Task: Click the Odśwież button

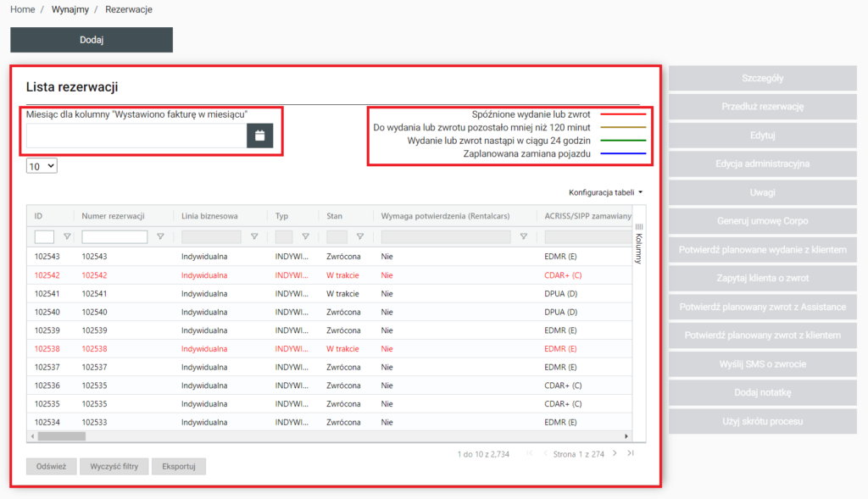Action: (x=51, y=466)
